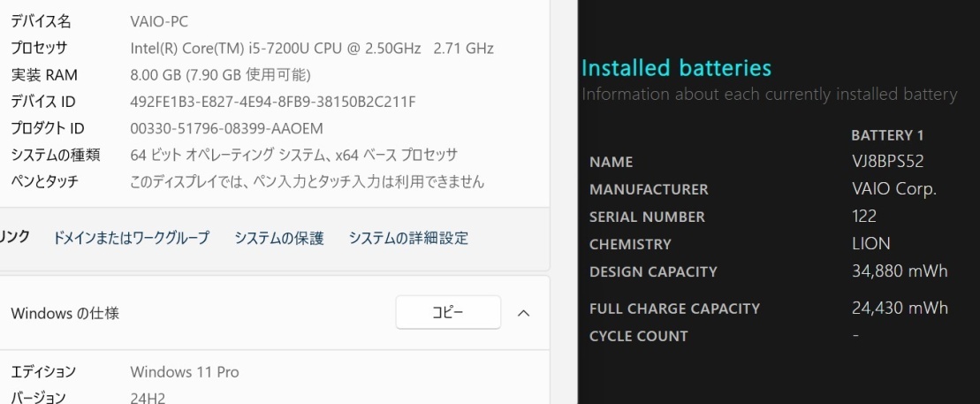
Task: Click the device name VAIO-PC
Action: click(159, 21)
